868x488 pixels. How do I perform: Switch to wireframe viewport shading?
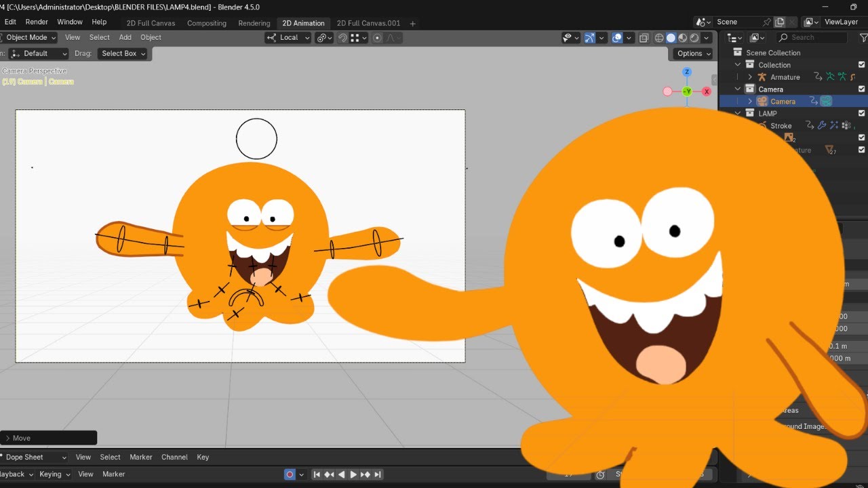659,38
